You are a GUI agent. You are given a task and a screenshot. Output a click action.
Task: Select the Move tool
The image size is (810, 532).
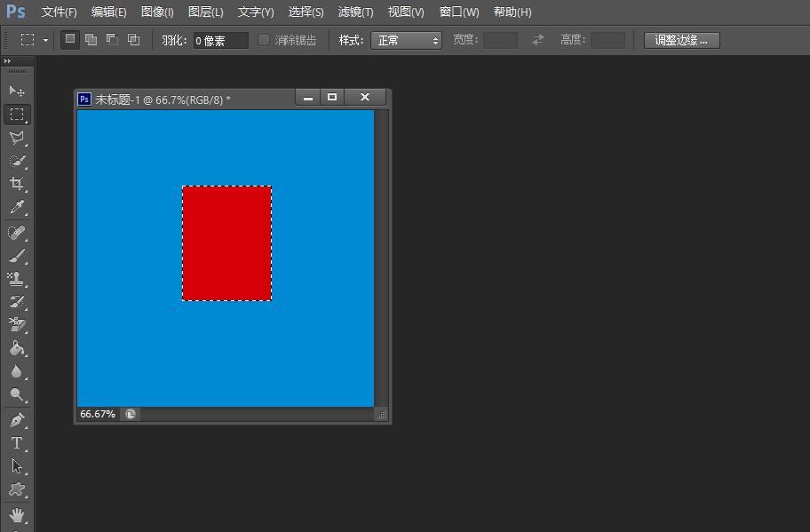[18, 90]
